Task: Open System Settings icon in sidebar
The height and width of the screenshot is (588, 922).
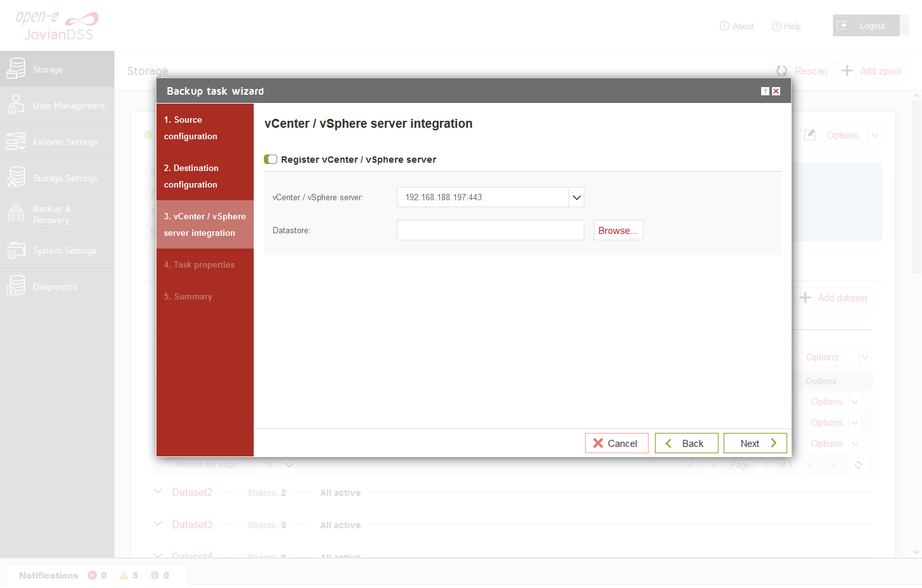Action: pyautogui.click(x=16, y=250)
